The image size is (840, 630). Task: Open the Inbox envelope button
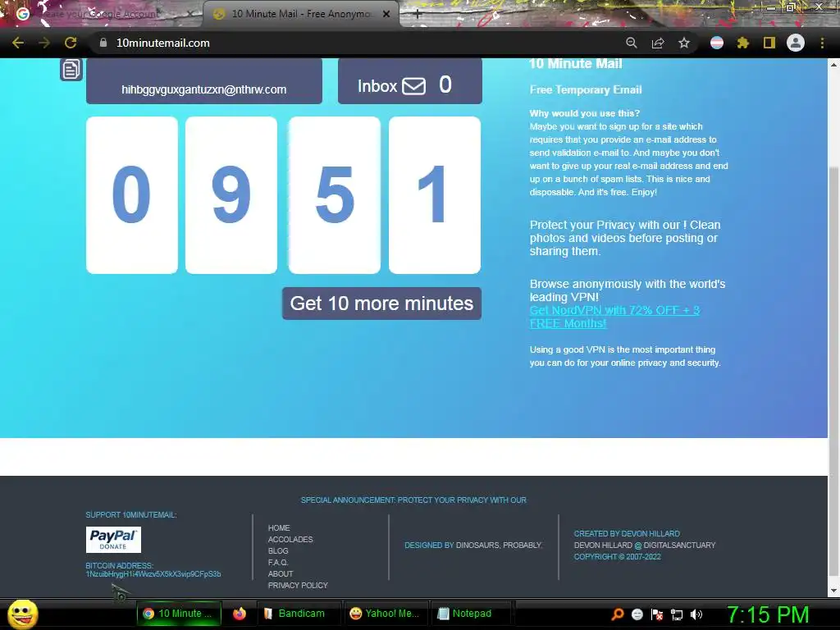[410, 81]
